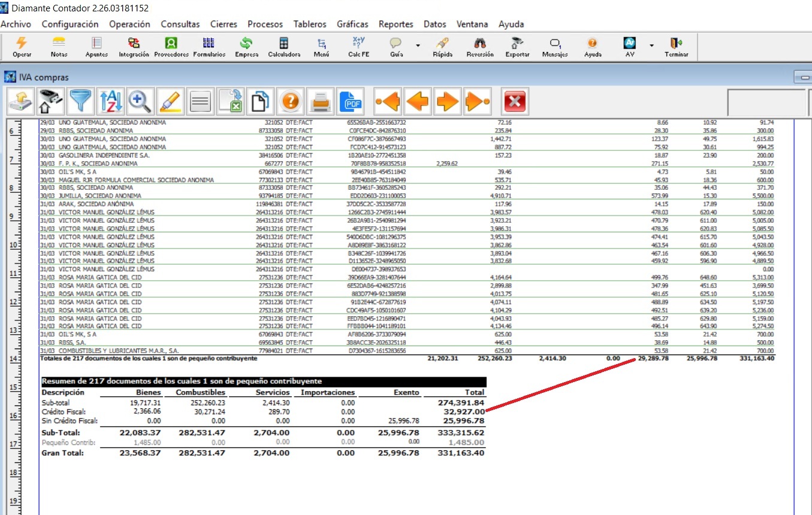Expand the AV dropdown arrow
The width and height of the screenshot is (812, 515).
[651, 46]
